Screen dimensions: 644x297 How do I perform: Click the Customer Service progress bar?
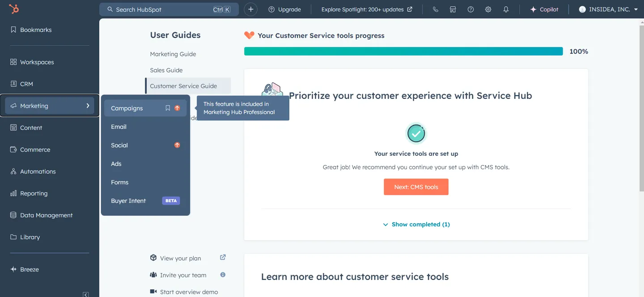click(x=403, y=51)
